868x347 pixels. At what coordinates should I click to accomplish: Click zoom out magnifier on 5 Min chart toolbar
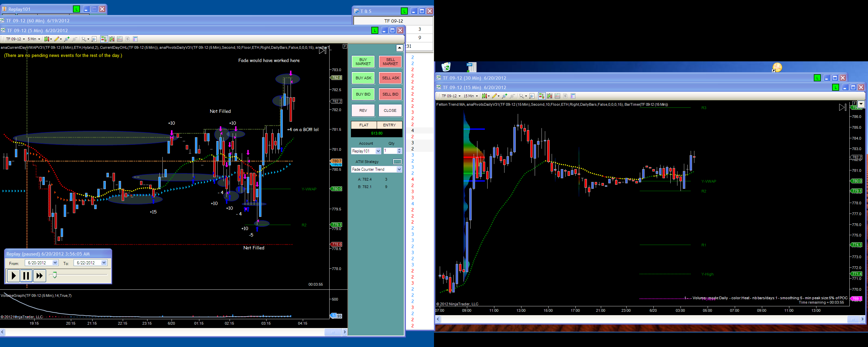tap(75, 39)
